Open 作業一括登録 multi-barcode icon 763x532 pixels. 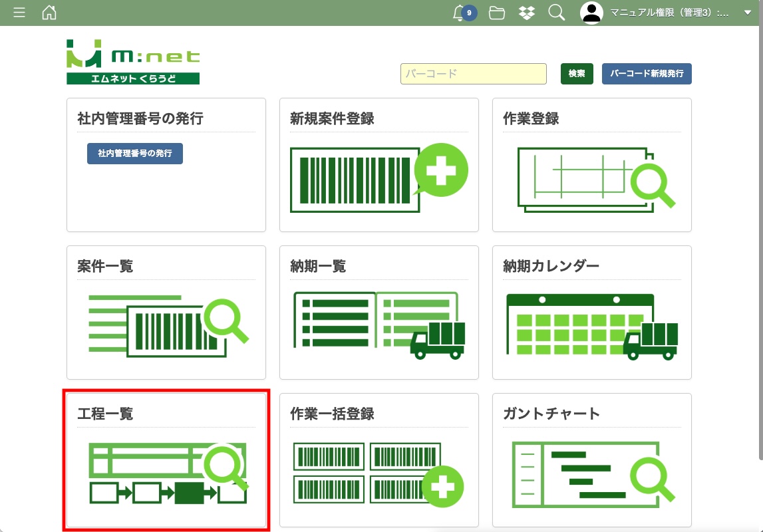[x=379, y=473]
